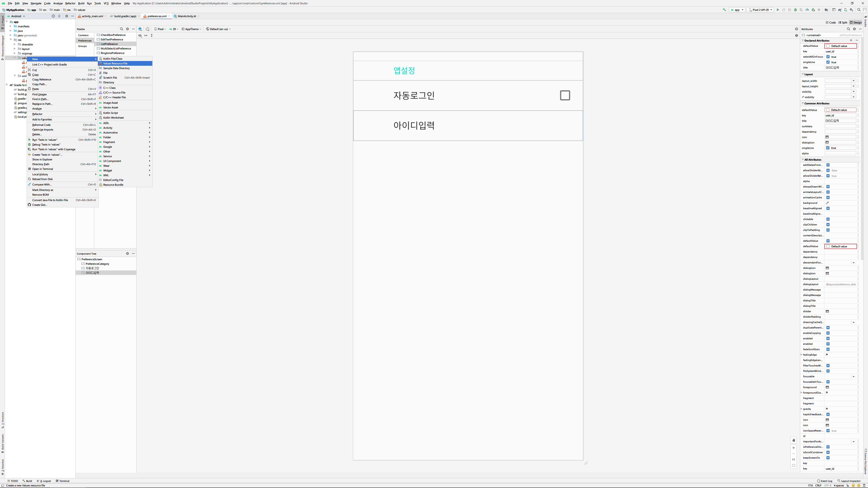Select Values Resource File menu entry
Image resolution: width=868 pixels, height=488 pixels.
click(115, 63)
